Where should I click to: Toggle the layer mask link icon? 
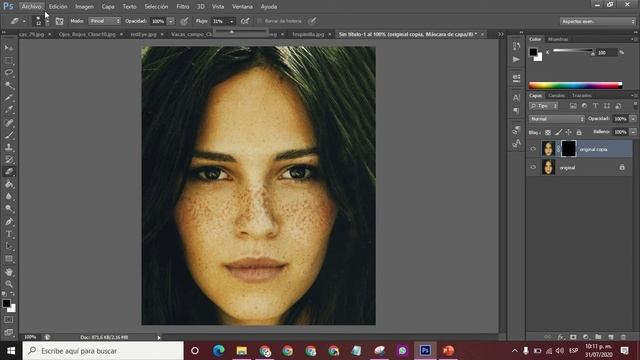558,149
